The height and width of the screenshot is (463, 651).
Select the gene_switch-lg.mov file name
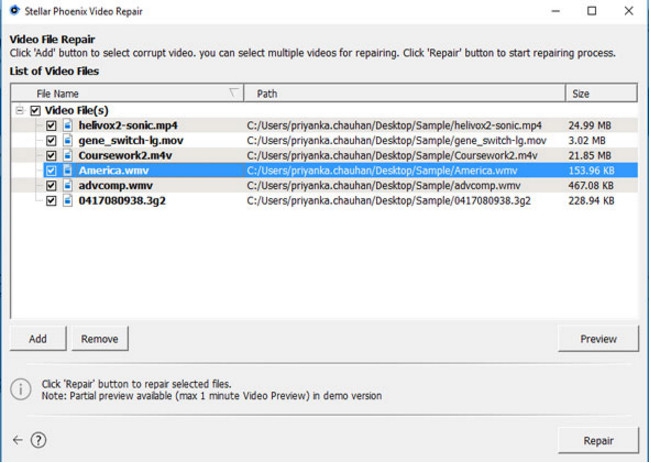131,140
